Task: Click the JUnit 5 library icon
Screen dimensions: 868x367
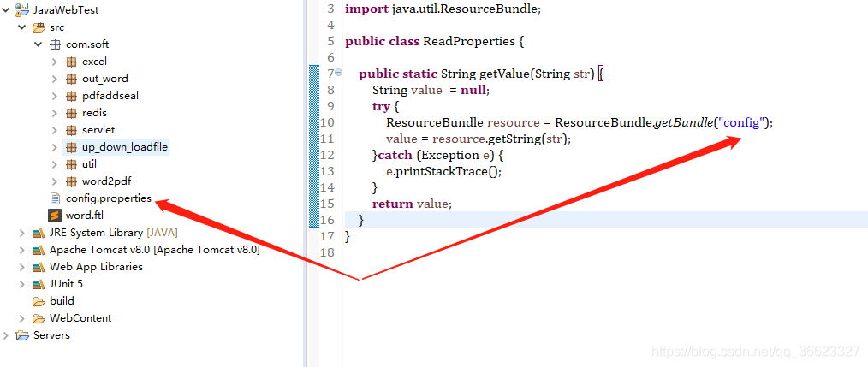Action: 39,285
